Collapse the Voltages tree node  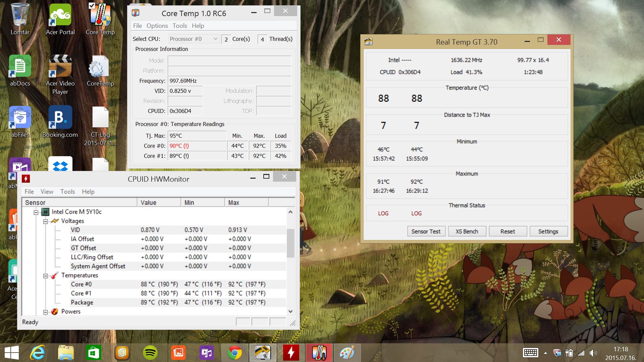[45, 221]
